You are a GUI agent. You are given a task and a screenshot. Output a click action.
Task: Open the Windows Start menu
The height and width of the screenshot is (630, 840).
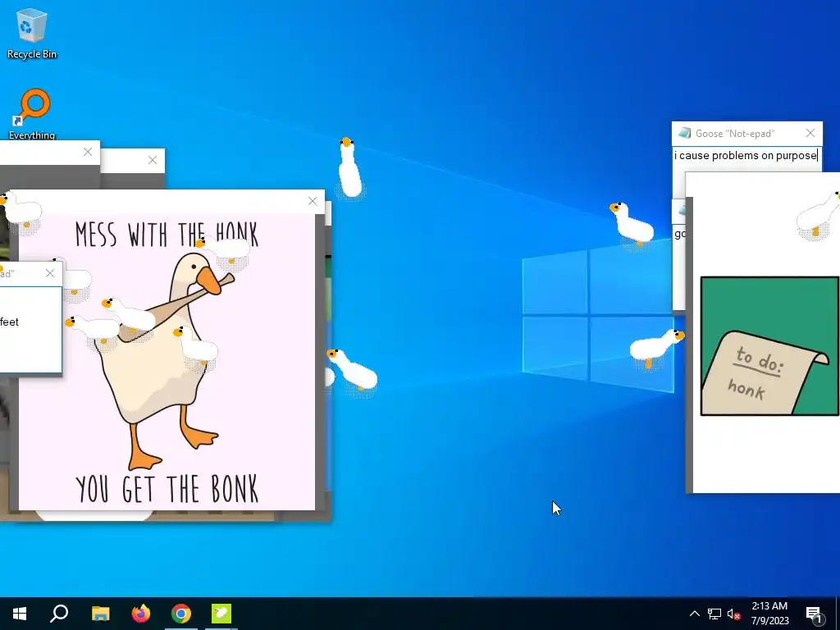(20, 614)
